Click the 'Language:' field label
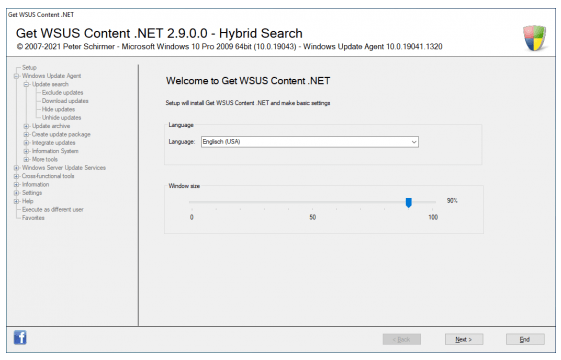Viewport: 561px width, 360px height. coord(182,142)
